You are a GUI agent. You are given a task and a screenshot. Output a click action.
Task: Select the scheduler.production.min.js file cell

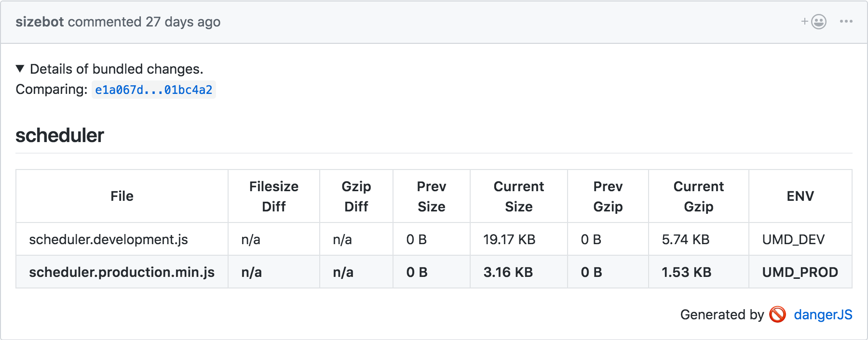(122, 272)
